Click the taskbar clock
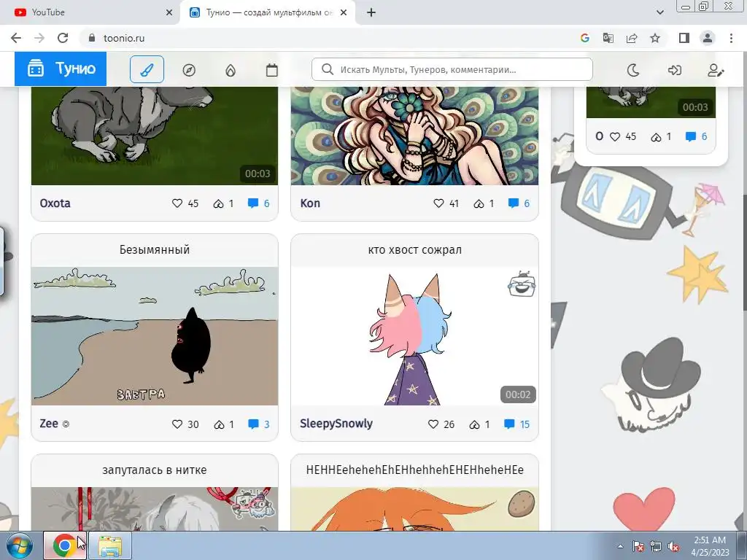The image size is (747, 560). 710,546
